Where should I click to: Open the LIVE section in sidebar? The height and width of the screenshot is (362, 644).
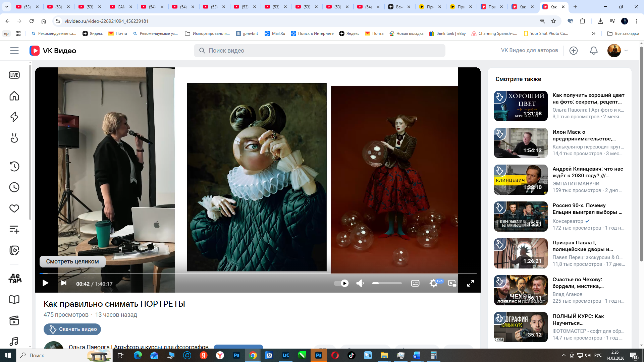(x=14, y=75)
